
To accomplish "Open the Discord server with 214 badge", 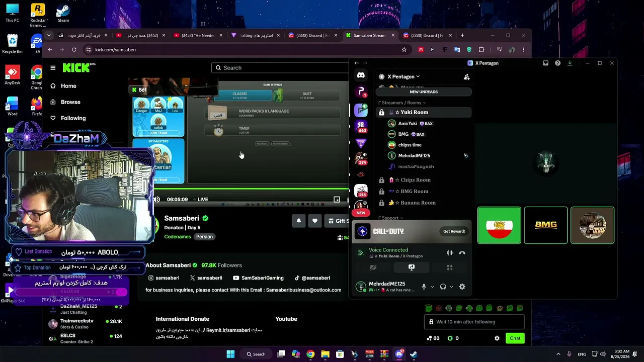I will [361, 191].
